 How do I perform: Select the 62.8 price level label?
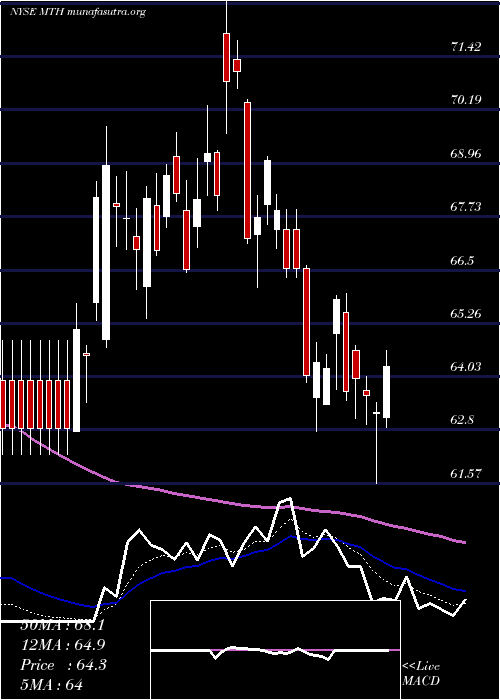tap(462, 420)
